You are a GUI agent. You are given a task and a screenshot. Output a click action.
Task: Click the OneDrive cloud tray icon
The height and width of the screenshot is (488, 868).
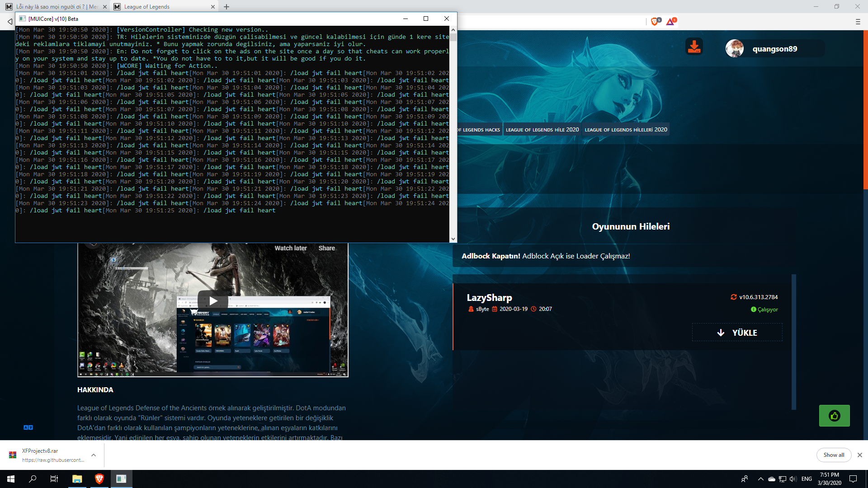(772, 479)
